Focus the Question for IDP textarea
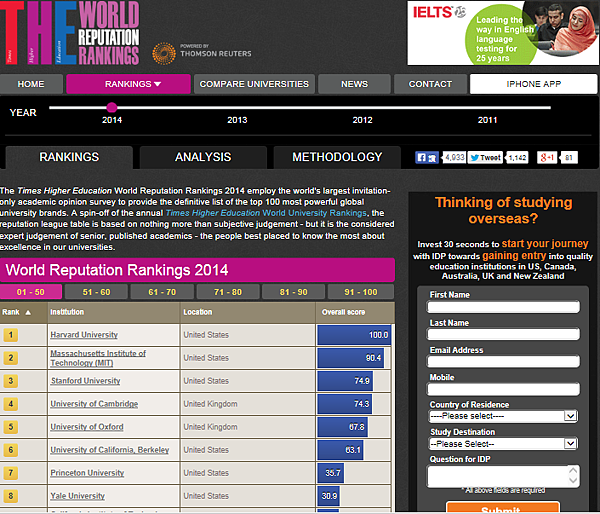Viewport: 600px width, 514px height. tap(503, 476)
